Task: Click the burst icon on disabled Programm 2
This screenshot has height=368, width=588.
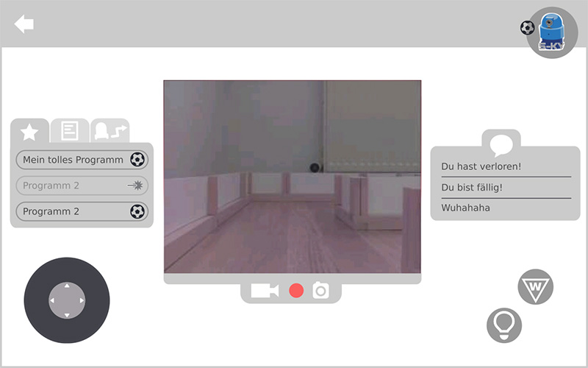Action: 136,185
